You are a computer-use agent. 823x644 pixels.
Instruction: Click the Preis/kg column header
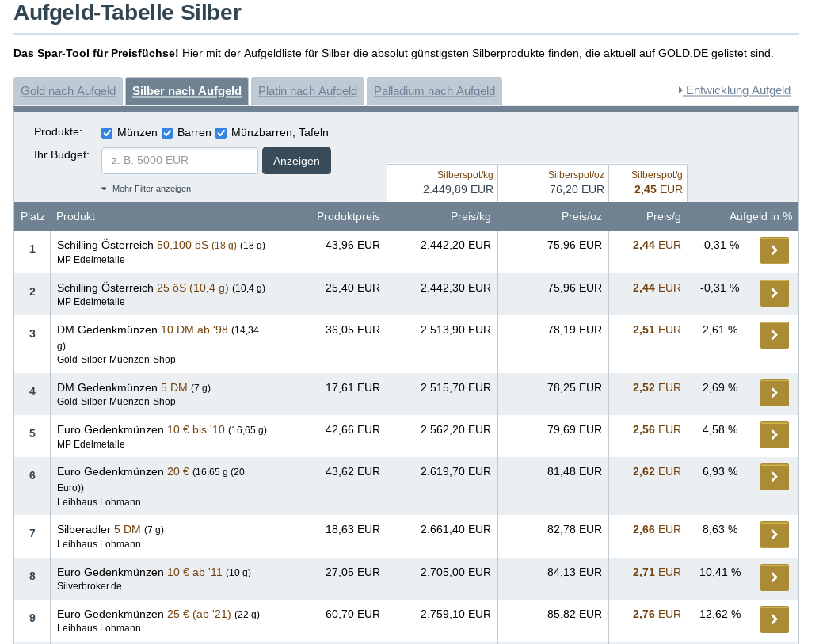(x=471, y=217)
